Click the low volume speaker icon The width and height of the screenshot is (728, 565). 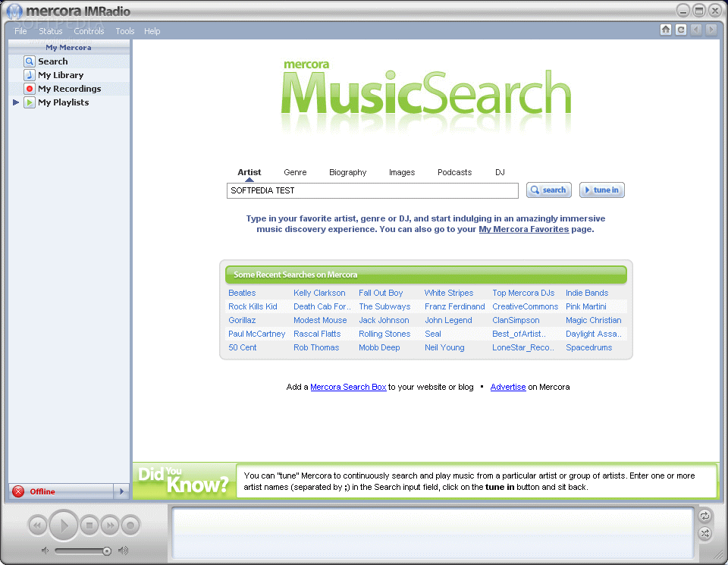(x=45, y=551)
